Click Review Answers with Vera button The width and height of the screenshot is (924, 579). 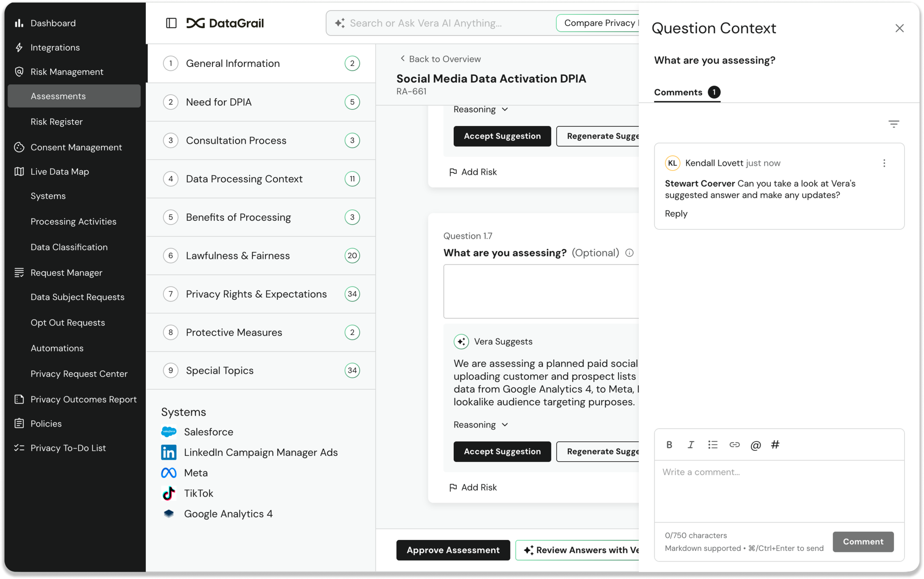[x=577, y=550]
